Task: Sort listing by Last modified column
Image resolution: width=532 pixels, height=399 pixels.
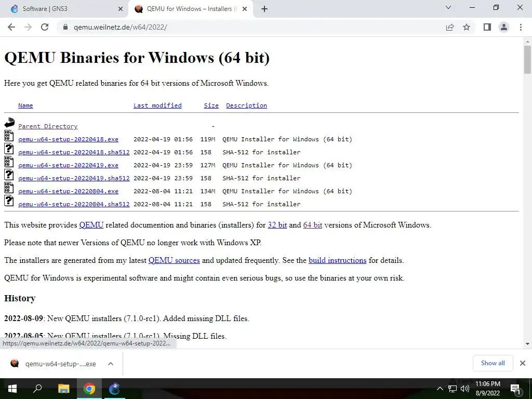Action: (157, 105)
